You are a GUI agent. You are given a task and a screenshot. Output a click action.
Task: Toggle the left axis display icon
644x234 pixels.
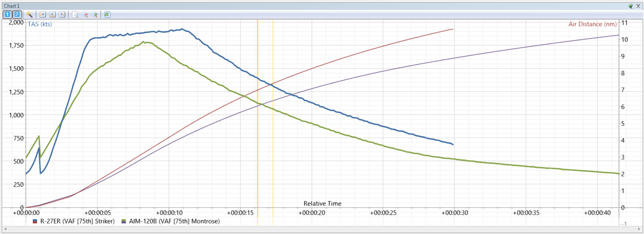pos(43,14)
